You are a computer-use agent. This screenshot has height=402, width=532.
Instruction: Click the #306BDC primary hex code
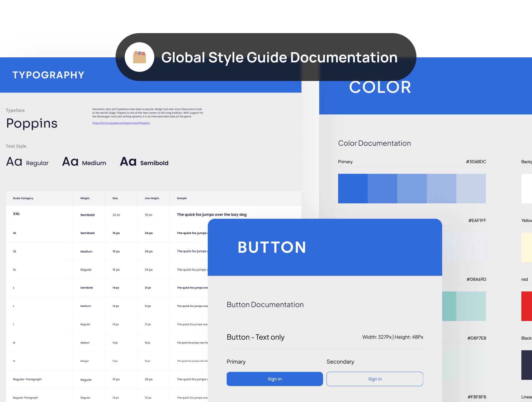point(476,162)
